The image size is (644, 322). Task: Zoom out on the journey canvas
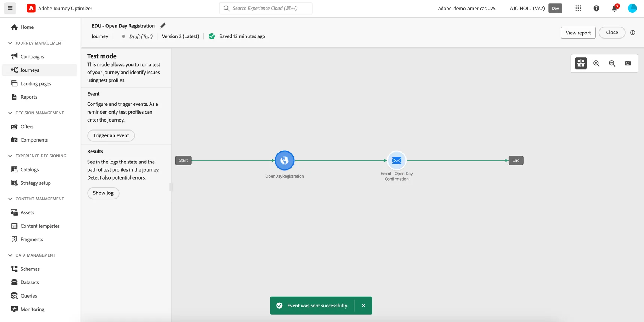click(x=612, y=63)
